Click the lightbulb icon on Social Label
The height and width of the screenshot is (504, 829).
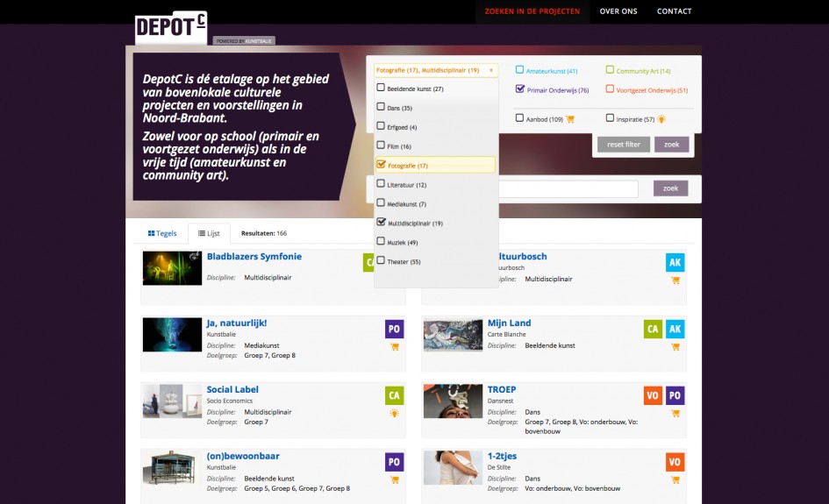tap(395, 414)
